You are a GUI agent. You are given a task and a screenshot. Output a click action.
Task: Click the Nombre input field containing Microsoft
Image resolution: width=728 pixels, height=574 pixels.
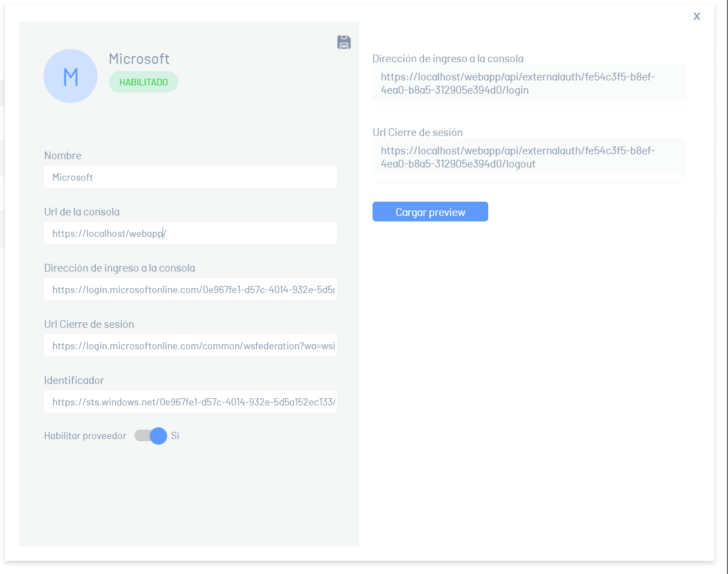point(190,177)
